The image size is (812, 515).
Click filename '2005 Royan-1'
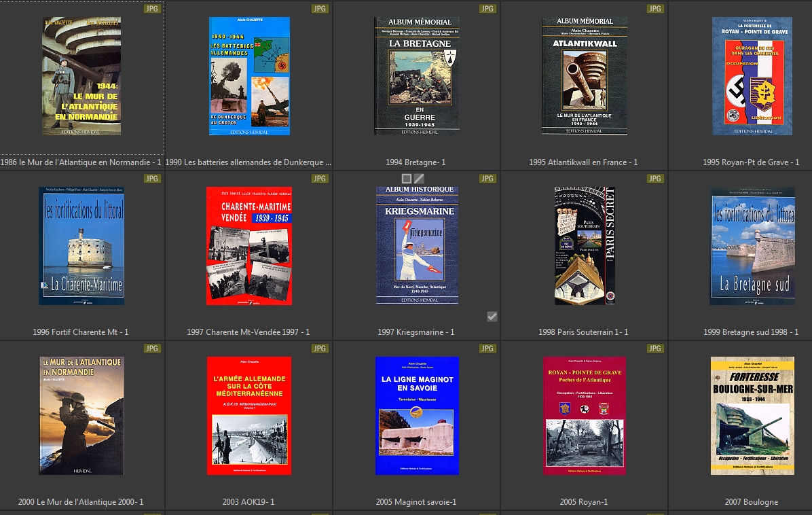(584, 502)
